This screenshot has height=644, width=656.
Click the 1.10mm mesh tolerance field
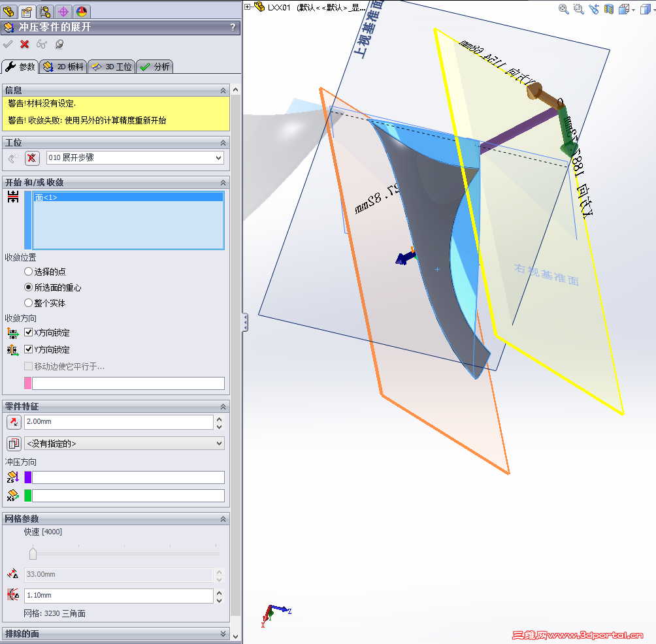click(118, 596)
